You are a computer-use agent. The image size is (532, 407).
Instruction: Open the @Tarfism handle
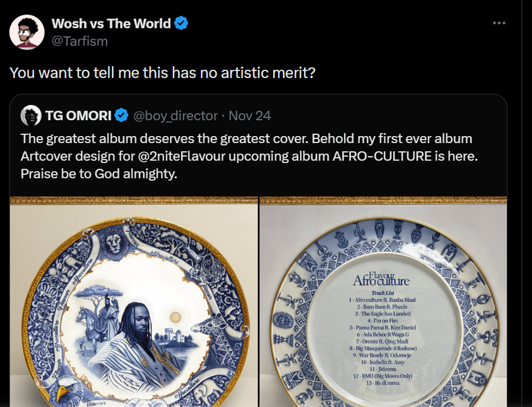pyautogui.click(x=79, y=41)
